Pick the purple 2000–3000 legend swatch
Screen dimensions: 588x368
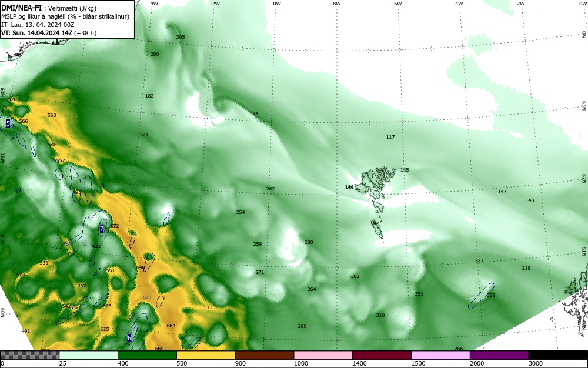point(499,355)
